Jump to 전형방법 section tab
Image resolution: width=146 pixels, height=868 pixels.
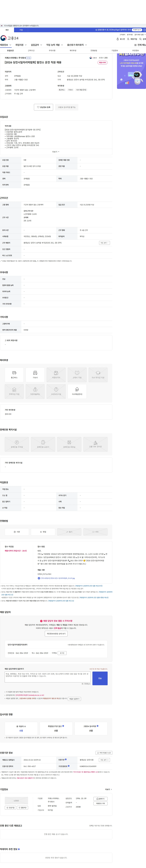click(94, 51)
